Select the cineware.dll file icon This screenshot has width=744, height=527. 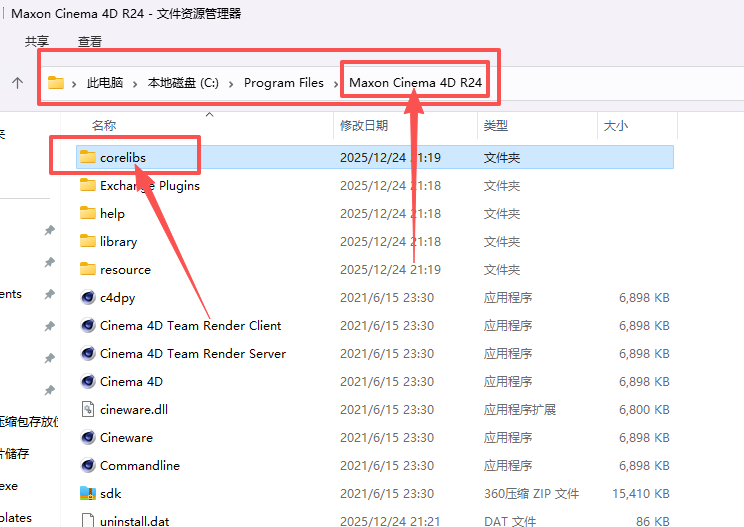88,409
